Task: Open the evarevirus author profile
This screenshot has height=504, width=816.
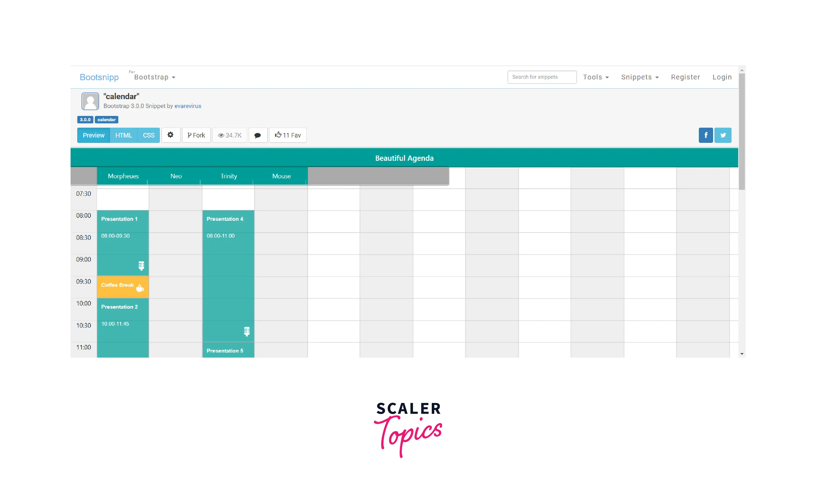Action: pos(188,106)
